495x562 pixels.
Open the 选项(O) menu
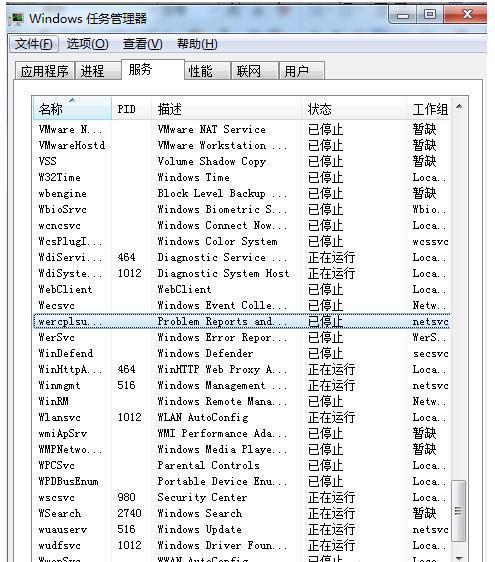(x=87, y=44)
